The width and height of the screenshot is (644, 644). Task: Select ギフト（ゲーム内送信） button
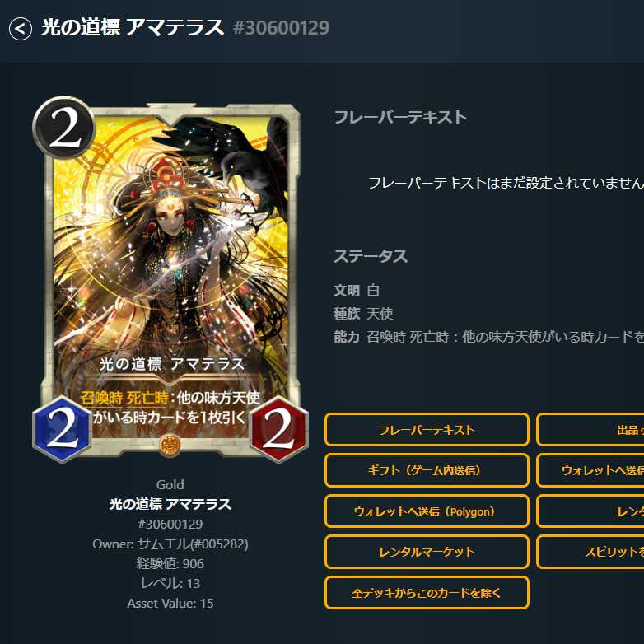pyautogui.click(x=427, y=470)
